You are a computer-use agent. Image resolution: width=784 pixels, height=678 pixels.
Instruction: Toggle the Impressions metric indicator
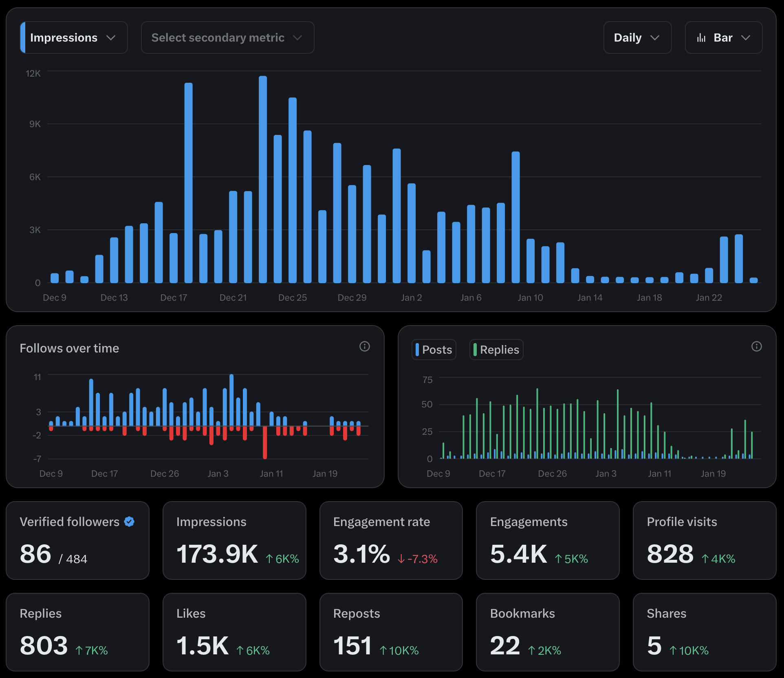pos(24,37)
